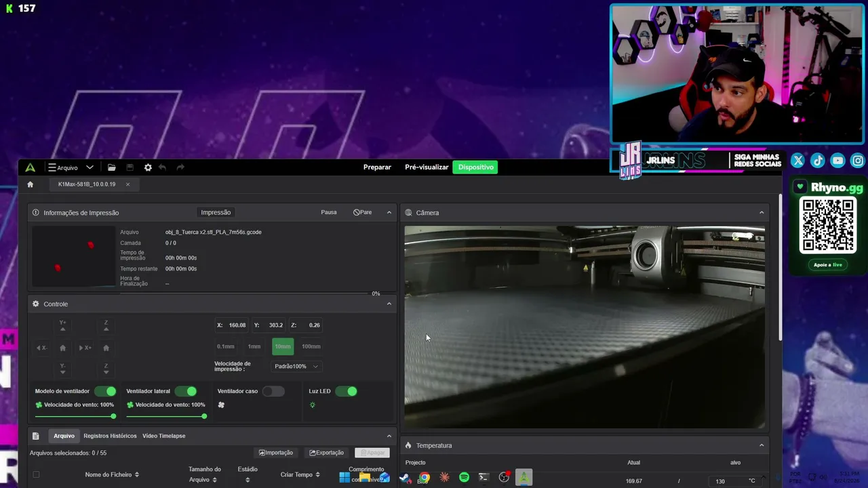Stop the print with Pare
Screen dimensions: 868x488
coord(363,212)
